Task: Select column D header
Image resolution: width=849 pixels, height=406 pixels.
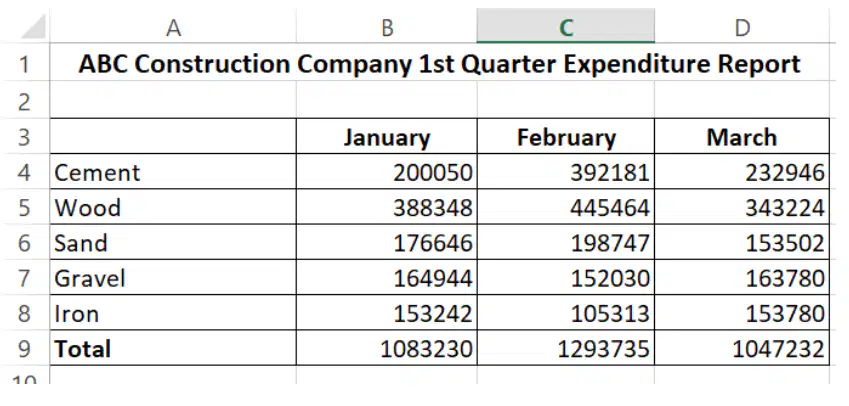Action: pos(742,27)
